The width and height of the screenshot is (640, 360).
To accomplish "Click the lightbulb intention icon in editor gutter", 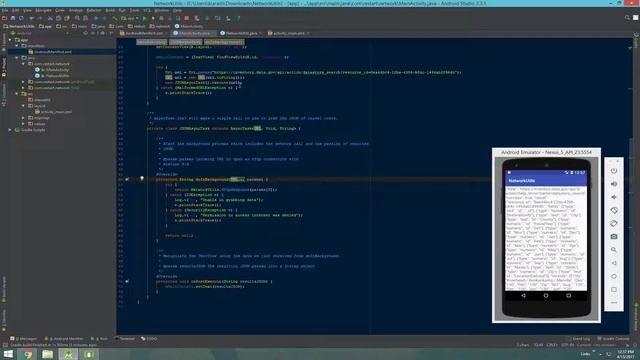I will [142, 178].
